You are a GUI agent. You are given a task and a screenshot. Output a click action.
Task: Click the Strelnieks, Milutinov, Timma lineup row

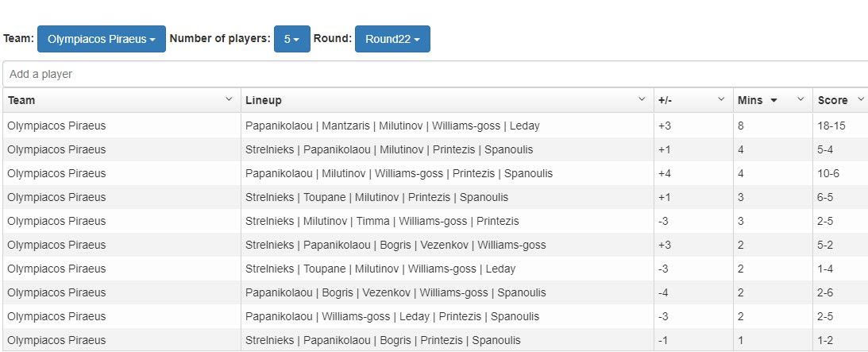tap(382, 221)
